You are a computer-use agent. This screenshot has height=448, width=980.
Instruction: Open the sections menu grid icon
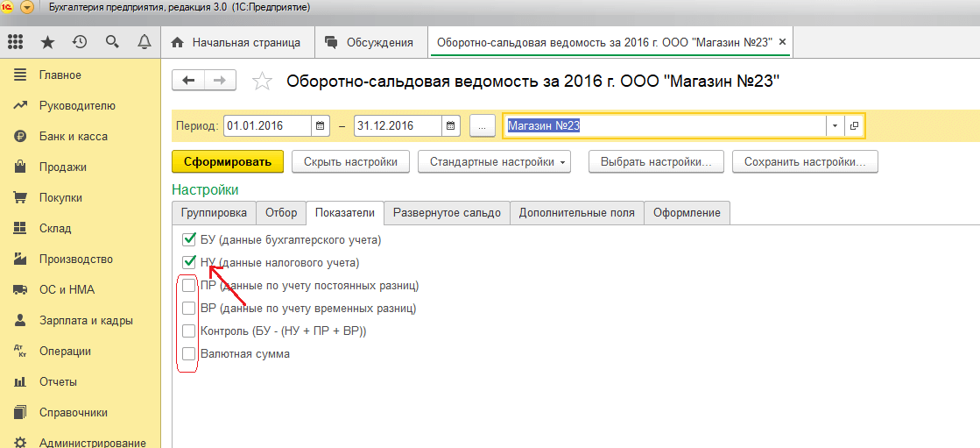[15, 42]
